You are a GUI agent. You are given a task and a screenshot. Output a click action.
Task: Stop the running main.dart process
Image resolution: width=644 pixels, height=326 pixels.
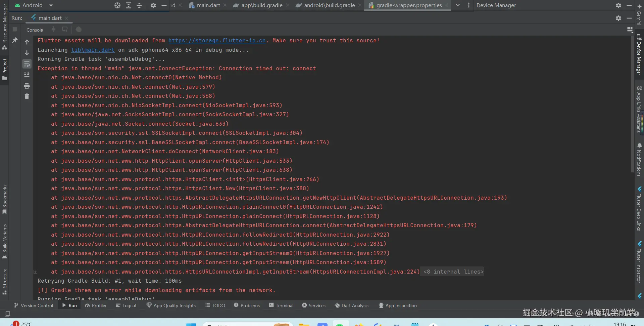15,30
